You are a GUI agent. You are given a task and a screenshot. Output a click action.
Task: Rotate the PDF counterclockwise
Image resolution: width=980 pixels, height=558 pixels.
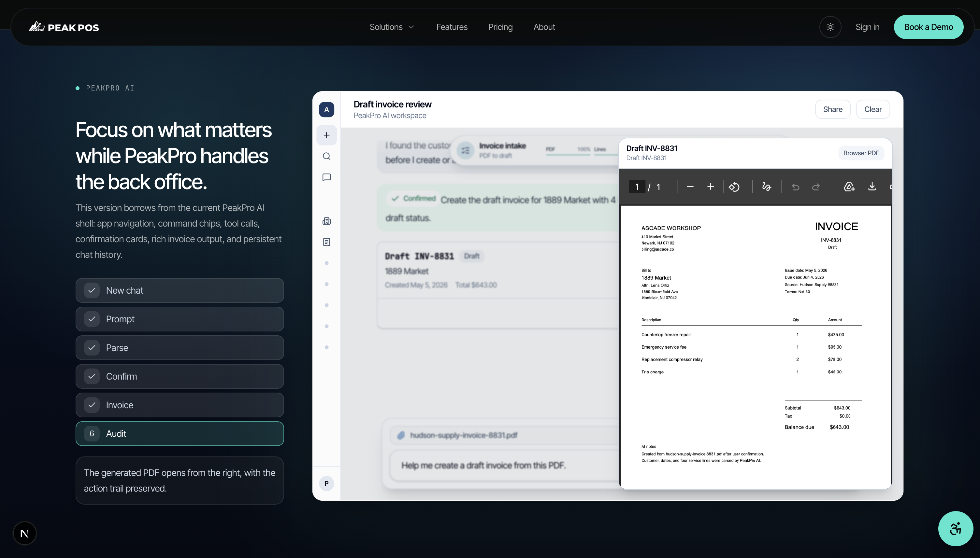click(x=734, y=187)
